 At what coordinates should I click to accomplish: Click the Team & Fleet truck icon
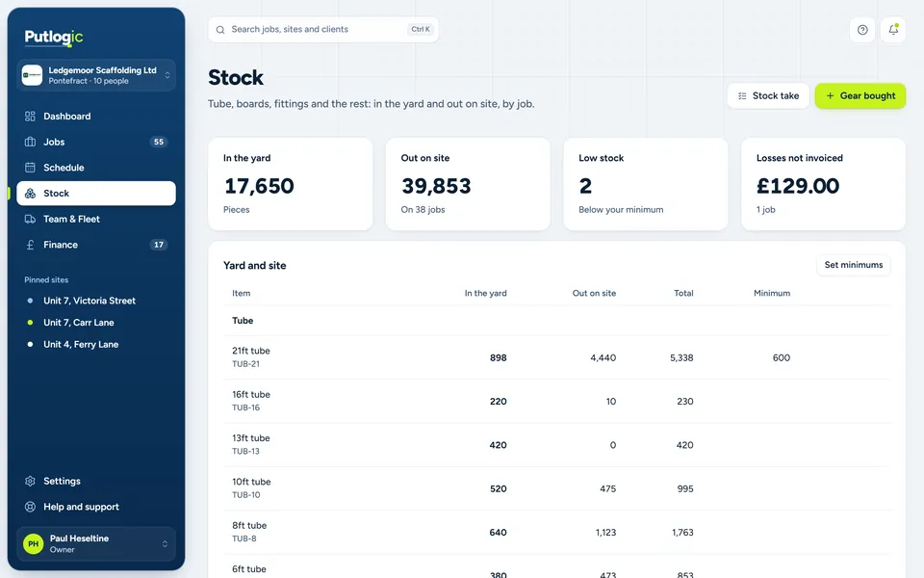click(30, 219)
